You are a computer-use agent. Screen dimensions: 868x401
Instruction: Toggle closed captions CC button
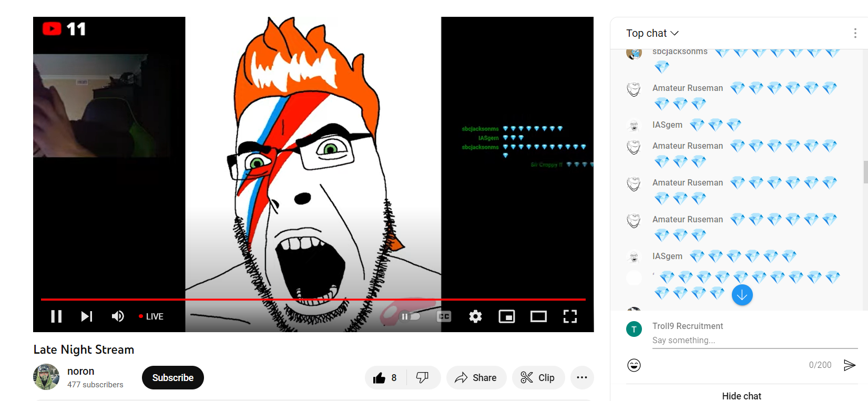point(444,316)
